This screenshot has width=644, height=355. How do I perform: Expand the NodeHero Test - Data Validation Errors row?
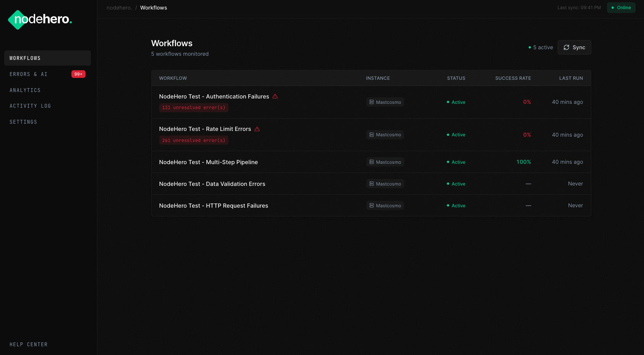pyautogui.click(x=212, y=184)
